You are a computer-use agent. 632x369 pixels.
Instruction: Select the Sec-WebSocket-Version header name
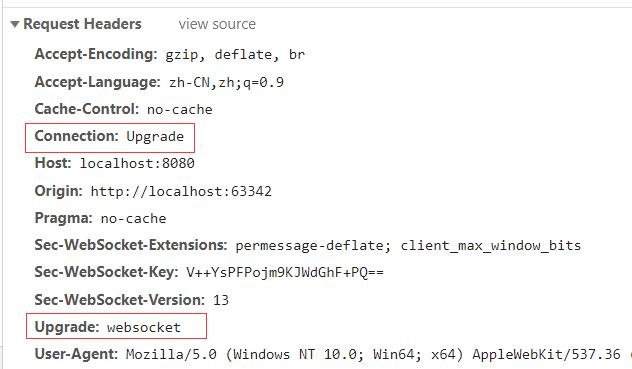click(x=119, y=300)
